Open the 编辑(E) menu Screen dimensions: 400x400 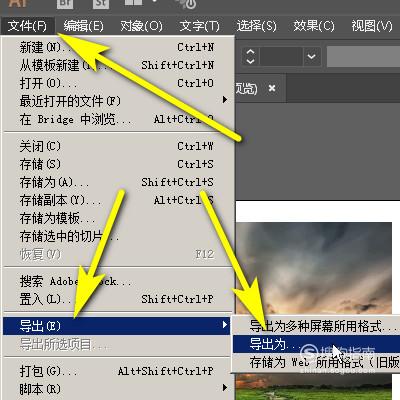tap(84, 26)
